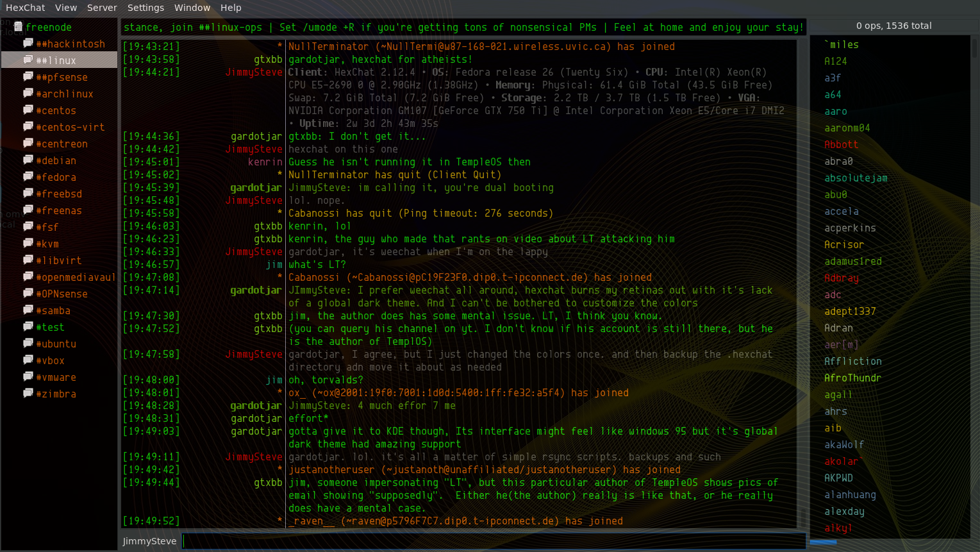
Task: Select user aaronm04 in user list
Action: pos(847,128)
